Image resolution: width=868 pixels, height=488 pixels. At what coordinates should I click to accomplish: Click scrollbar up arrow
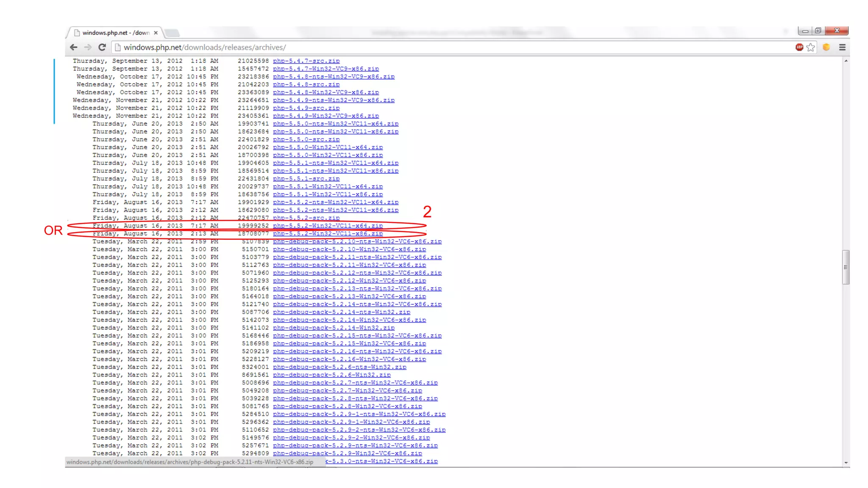[846, 61]
